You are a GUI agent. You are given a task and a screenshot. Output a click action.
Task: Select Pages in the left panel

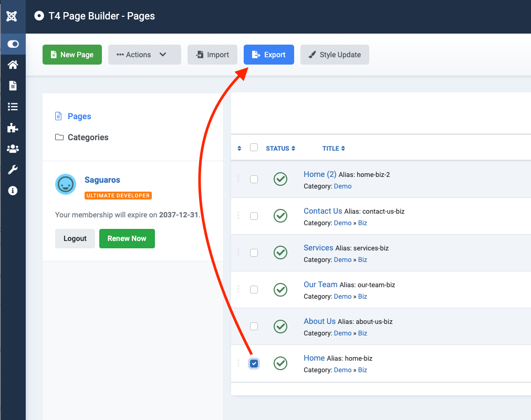pyautogui.click(x=79, y=116)
